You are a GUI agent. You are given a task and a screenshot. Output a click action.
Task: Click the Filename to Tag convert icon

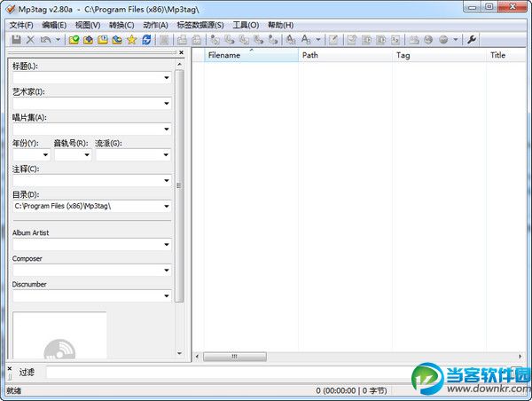(230, 40)
